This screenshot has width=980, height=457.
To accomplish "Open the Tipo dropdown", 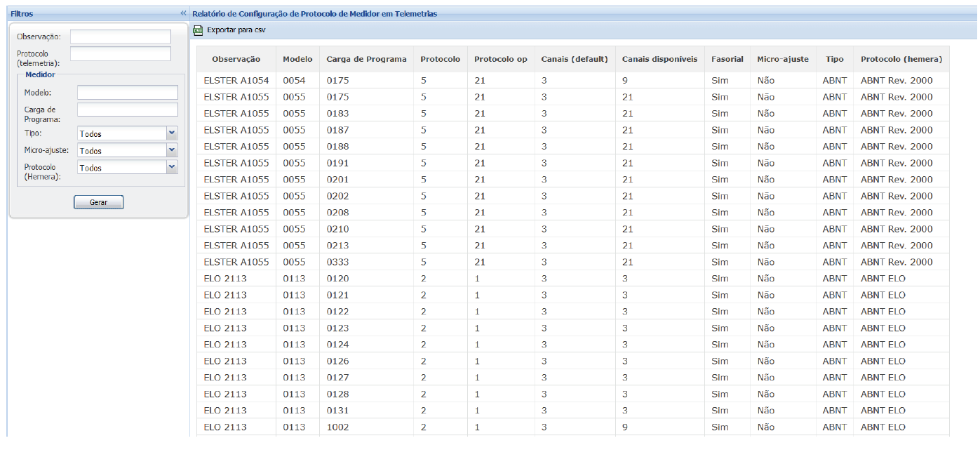I will tap(172, 133).
